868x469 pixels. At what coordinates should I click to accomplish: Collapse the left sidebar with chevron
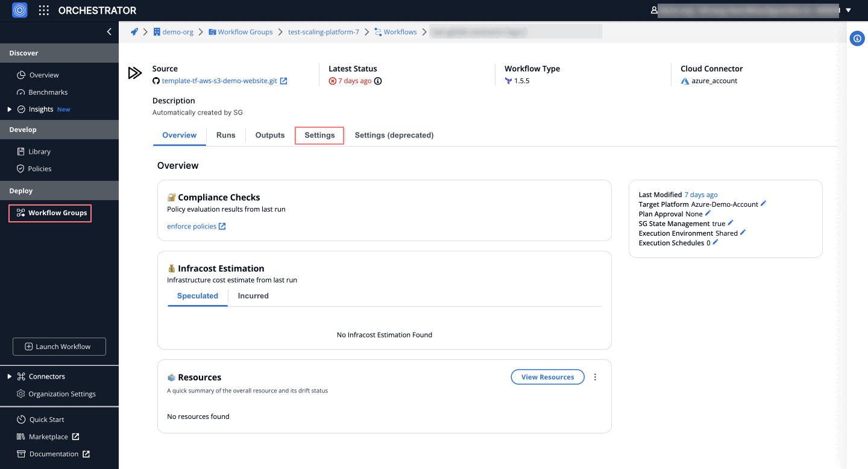coord(109,32)
